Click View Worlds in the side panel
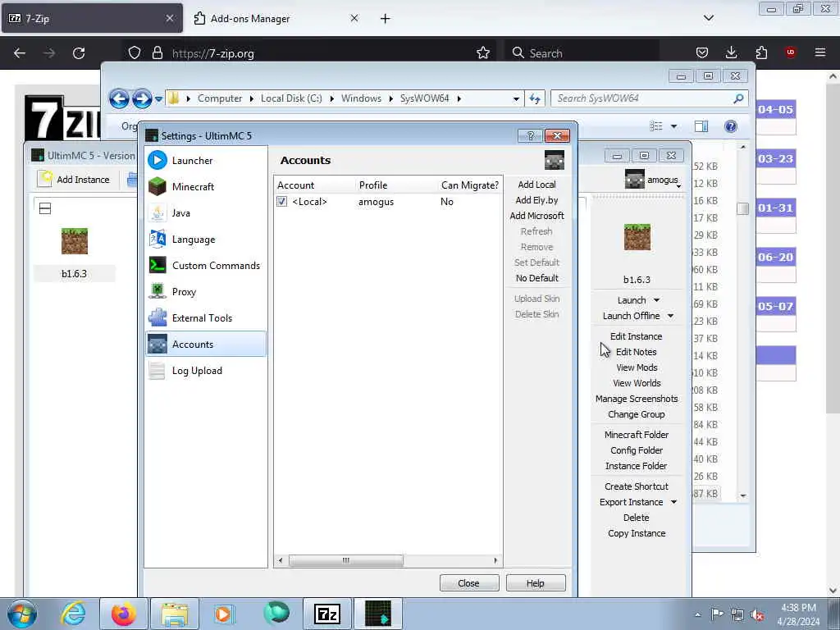 pos(637,382)
